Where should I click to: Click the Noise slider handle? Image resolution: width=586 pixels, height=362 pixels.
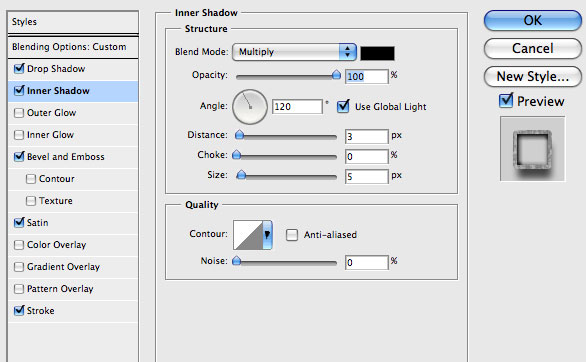point(237,260)
